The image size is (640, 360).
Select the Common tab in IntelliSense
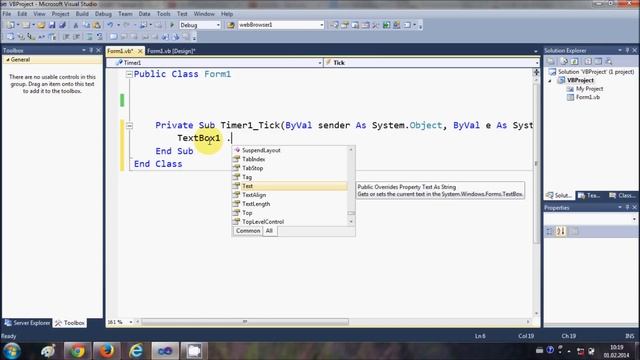(248, 231)
